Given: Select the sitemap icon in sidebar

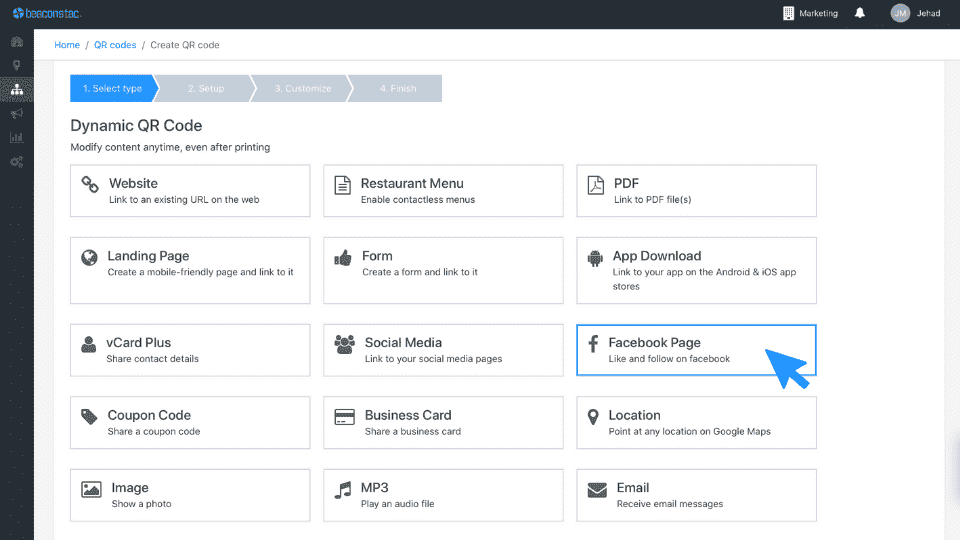Looking at the screenshot, I should pos(17,89).
